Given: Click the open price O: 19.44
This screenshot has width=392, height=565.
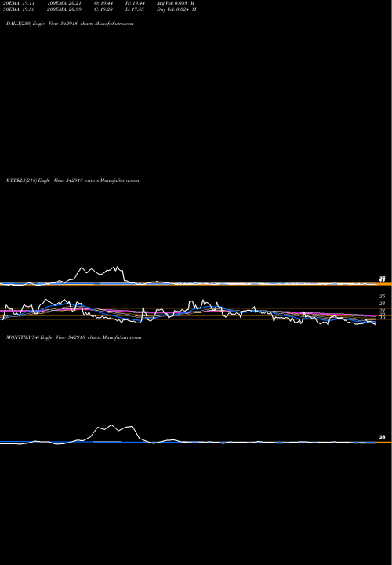Looking at the screenshot, I should tap(105, 3).
